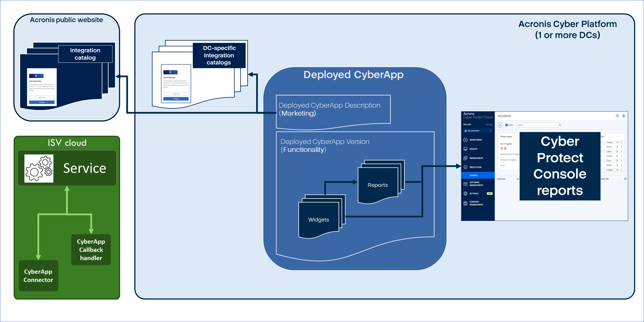Click the red not-mitigated shield icon
This screenshot has height=322, width=644.
click(502, 149)
